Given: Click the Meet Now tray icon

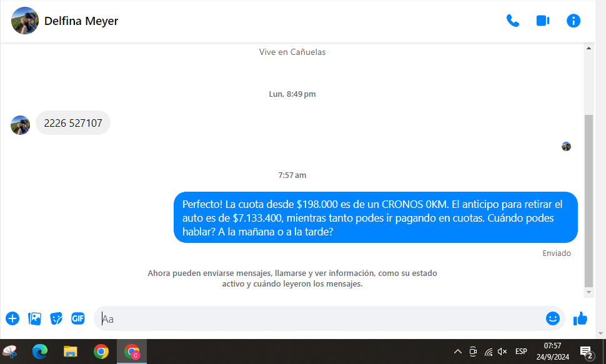Looking at the screenshot, I should click(473, 352).
